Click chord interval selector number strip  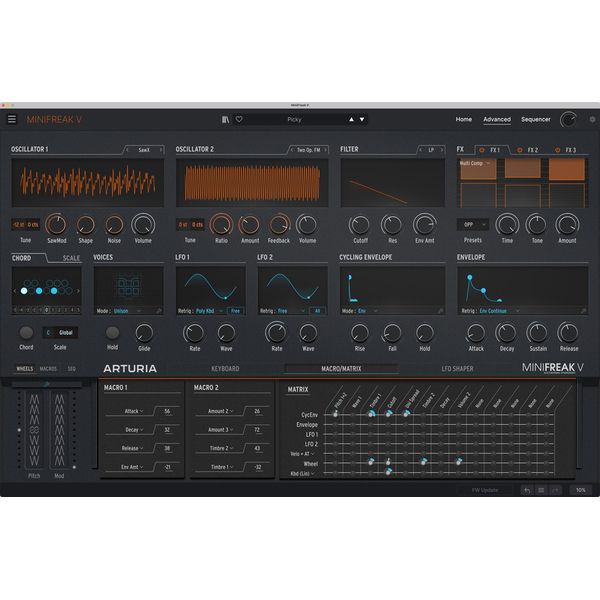click(x=47, y=310)
